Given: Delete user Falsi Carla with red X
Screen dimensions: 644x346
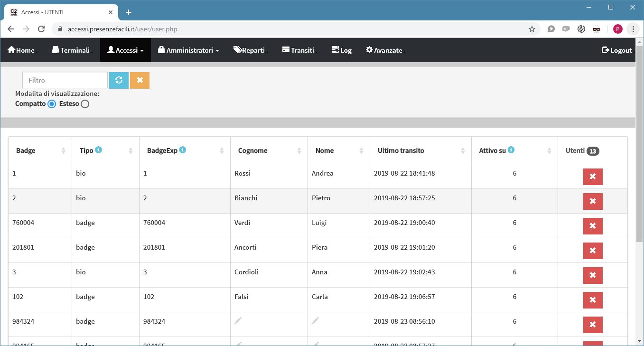Looking at the screenshot, I should [592, 300].
